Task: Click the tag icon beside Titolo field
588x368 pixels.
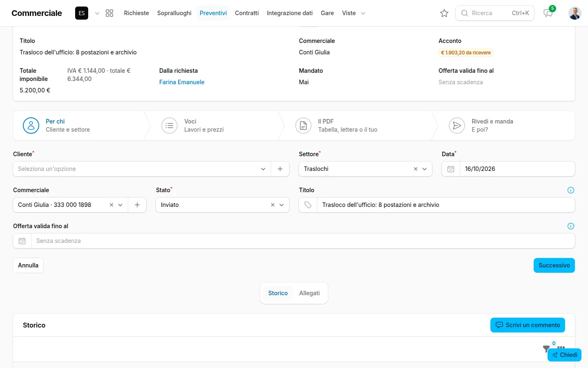Action: click(308, 205)
